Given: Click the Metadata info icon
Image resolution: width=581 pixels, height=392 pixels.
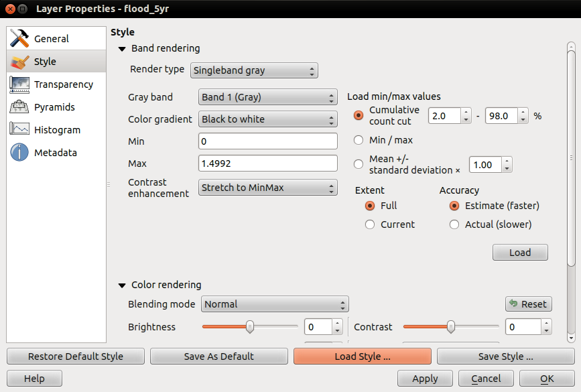Looking at the screenshot, I should 19,152.
